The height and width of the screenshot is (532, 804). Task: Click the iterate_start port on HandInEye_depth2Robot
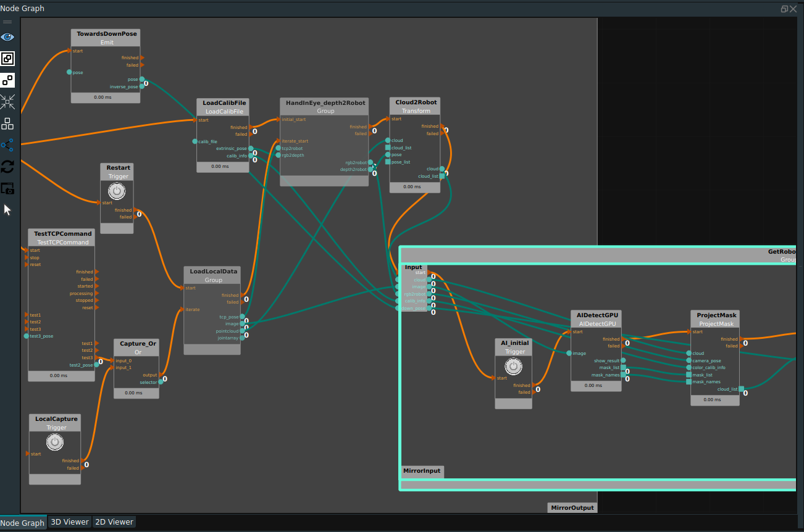[x=278, y=141]
